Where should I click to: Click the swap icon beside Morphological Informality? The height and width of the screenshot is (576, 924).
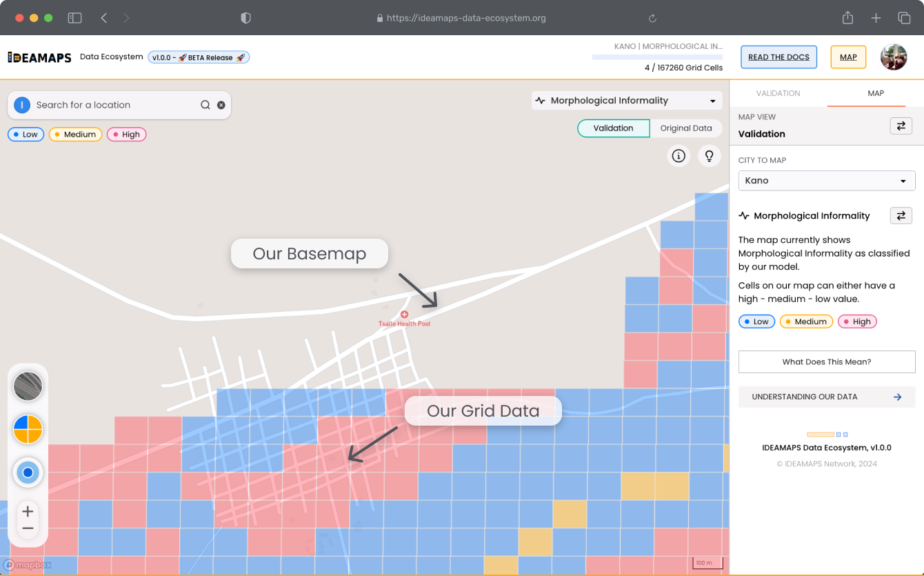[901, 215]
